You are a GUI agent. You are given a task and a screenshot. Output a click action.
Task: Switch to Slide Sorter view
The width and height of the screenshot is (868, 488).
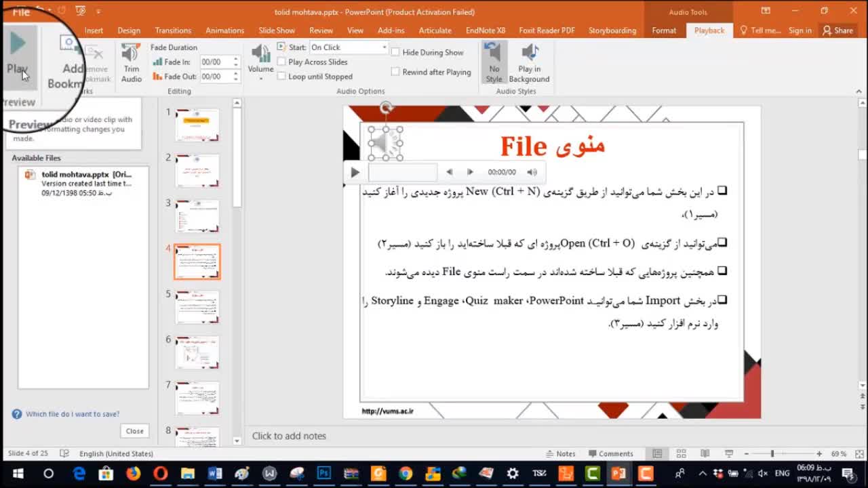[x=682, y=453]
